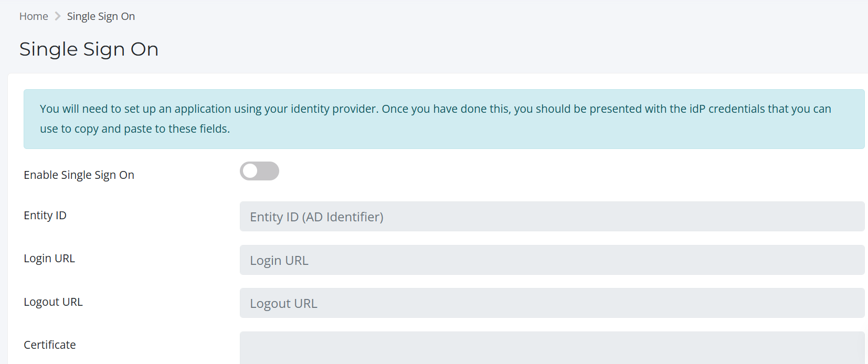The height and width of the screenshot is (364, 868).
Task: Focus the Logout URL text field
Action: click(552, 303)
